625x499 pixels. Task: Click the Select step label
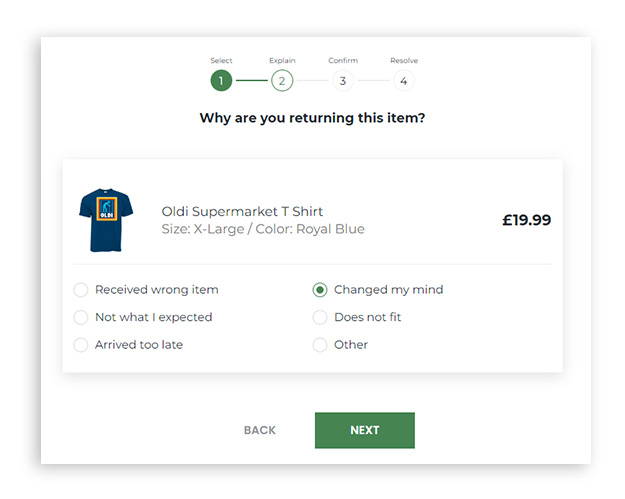pyautogui.click(x=221, y=61)
